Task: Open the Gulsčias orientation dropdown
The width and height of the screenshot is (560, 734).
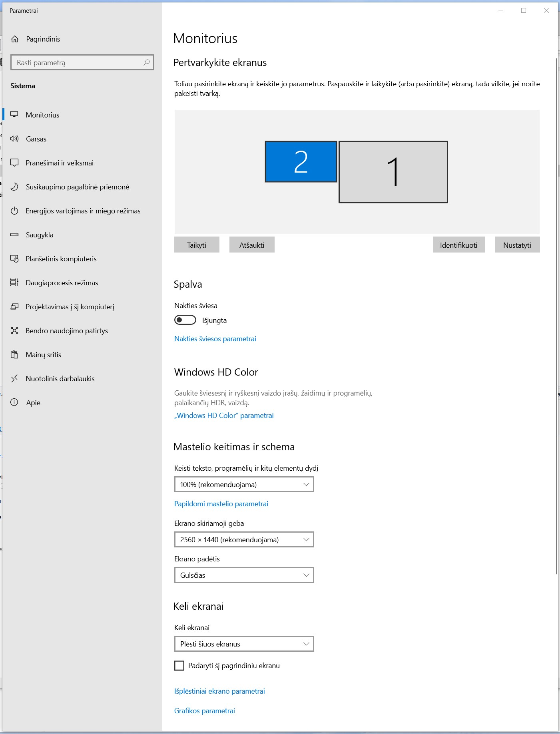Action: 244,575
